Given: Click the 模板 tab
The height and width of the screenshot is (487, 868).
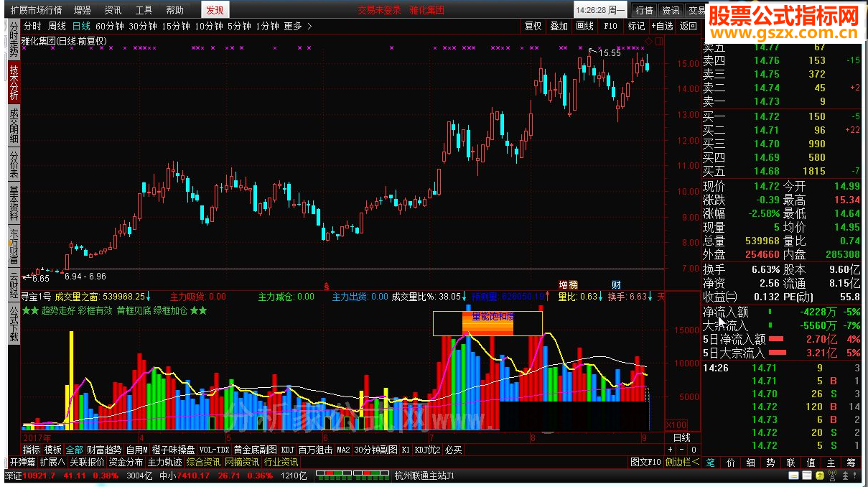Looking at the screenshot, I should click(53, 450).
